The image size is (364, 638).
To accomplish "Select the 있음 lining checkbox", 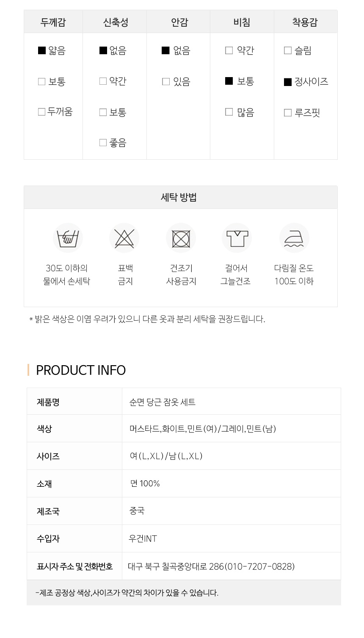I will tap(166, 81).
